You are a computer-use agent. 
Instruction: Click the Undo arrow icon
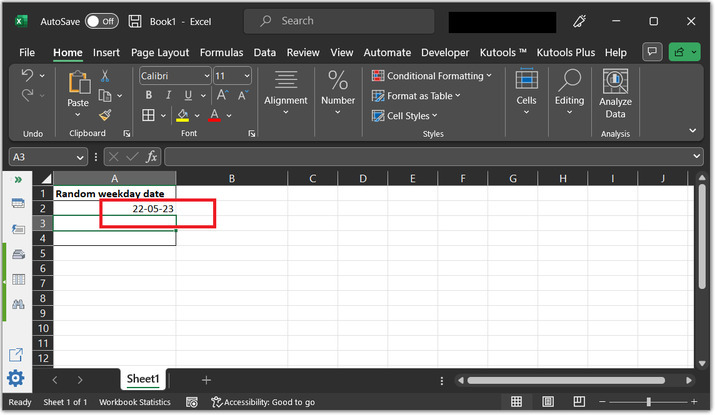coord(27,75)
